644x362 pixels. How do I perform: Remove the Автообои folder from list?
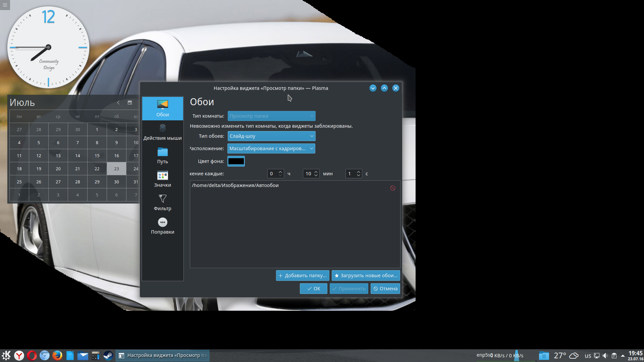392,188
